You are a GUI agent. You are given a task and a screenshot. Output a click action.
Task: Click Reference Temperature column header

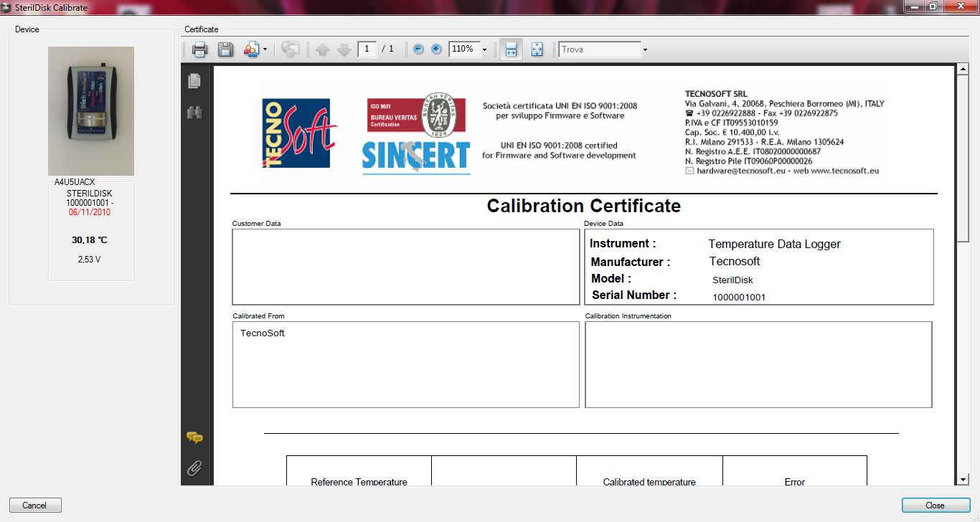[359, 482]
